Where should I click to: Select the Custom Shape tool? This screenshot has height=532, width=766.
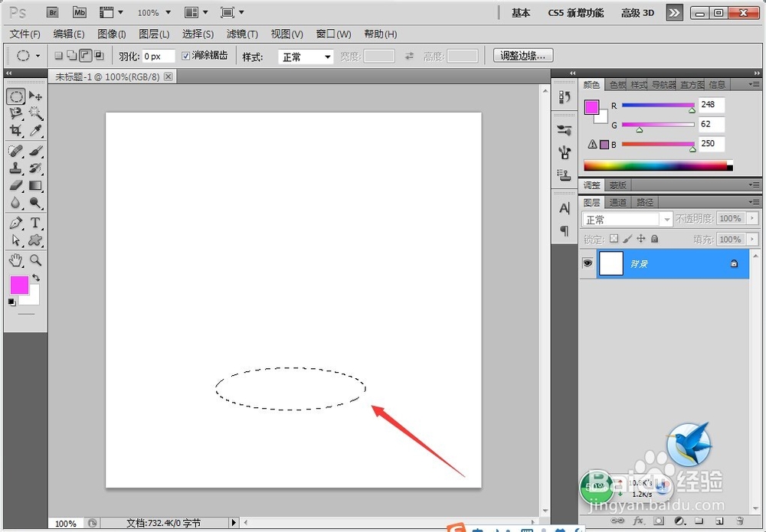coord(35,240)
